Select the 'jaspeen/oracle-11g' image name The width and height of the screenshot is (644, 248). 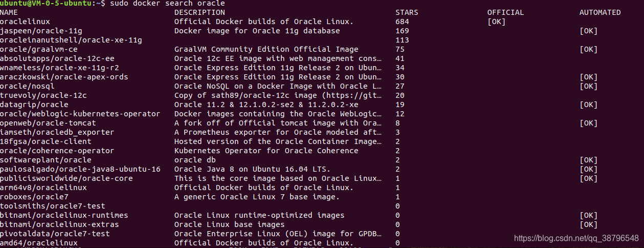coord(41,31)
